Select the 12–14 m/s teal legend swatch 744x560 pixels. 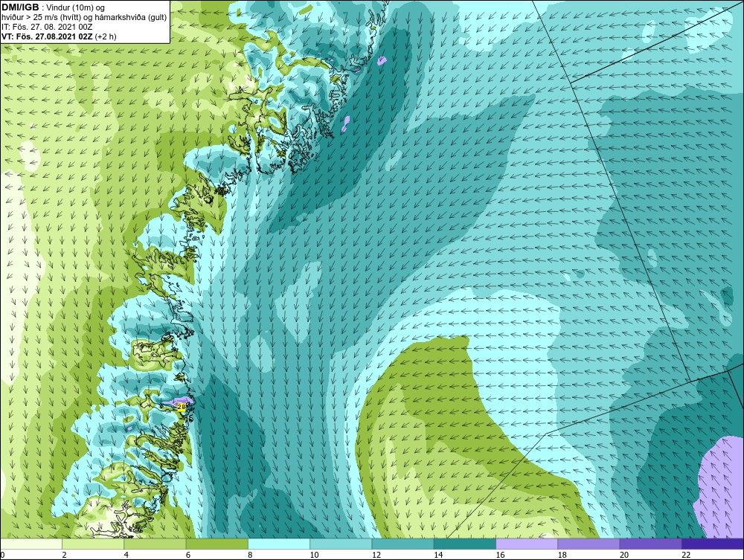coord(403,544)
